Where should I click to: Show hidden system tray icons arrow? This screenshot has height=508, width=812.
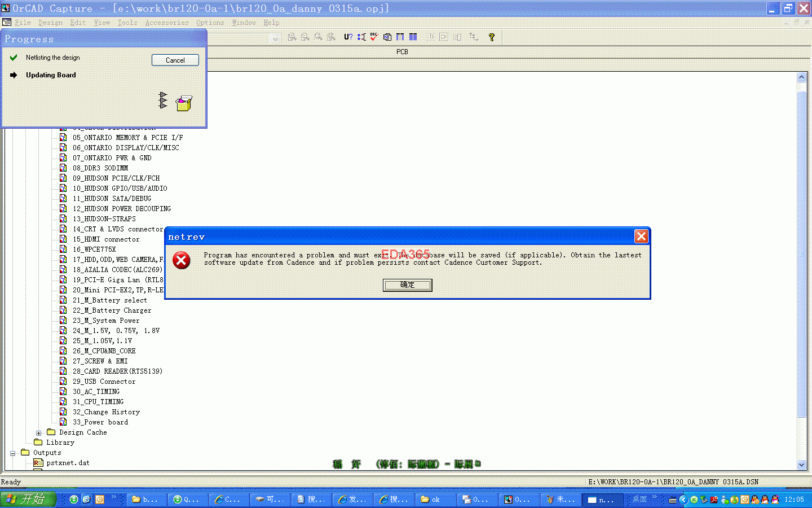pos(683,500)
